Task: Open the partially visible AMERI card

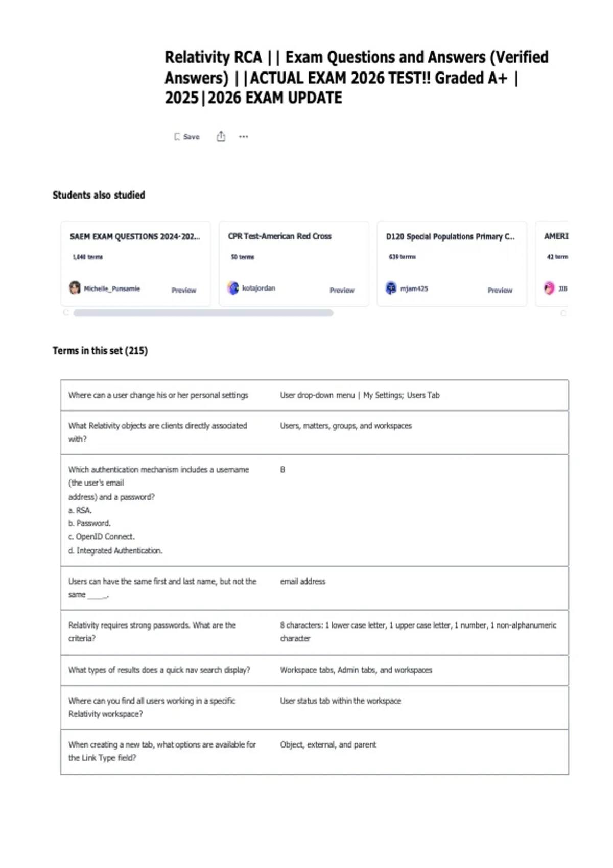Action: click(x=552, y=263)
